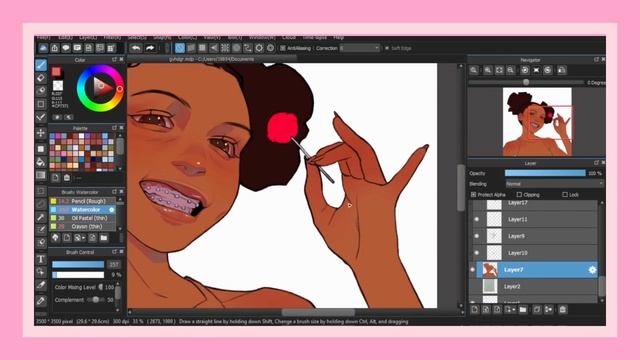Toggle the Protect Alpha checkbox

click(x=473, y=195)
